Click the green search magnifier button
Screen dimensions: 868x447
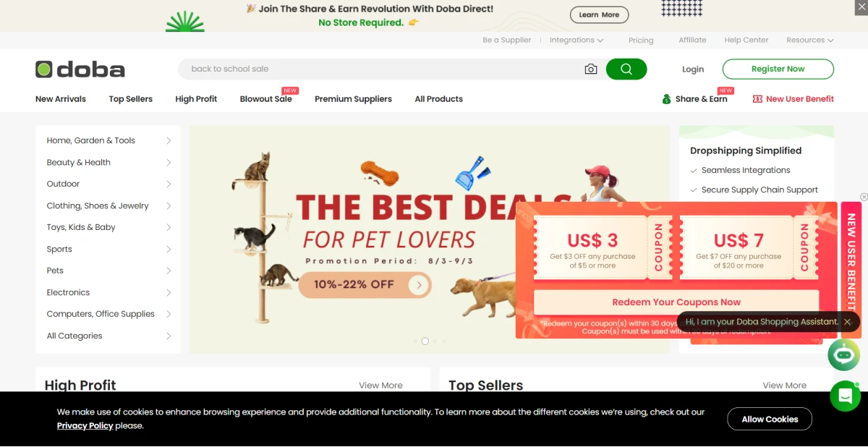click(626, 69)
